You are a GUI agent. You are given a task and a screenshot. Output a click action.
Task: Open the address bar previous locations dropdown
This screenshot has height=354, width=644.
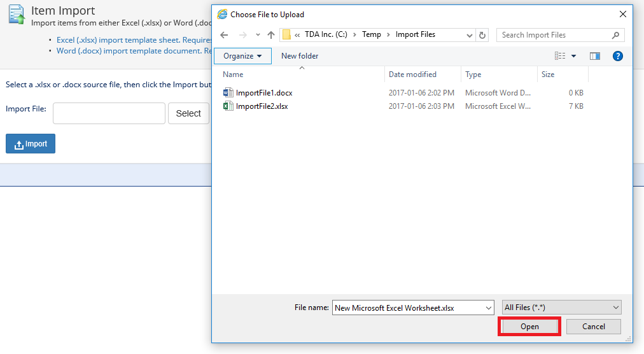pos(470,35)
